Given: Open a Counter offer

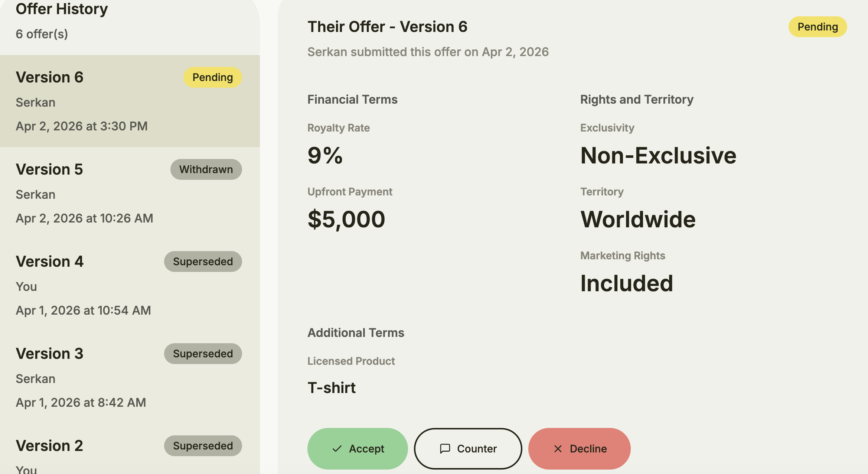Looking at the screenshot, I should [468, 449].
